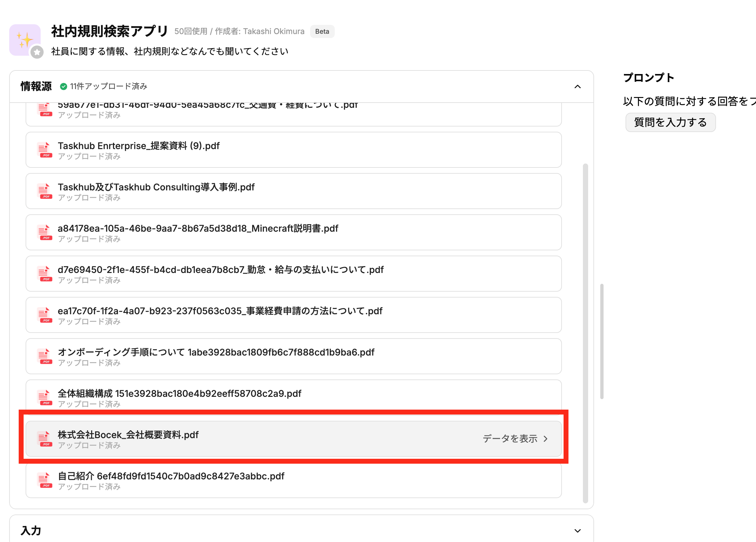The width and height of the screenshot is (756, 542).
Task: Click PDF icon for 全体組織構成 file
Action: (x=44, y=398)
